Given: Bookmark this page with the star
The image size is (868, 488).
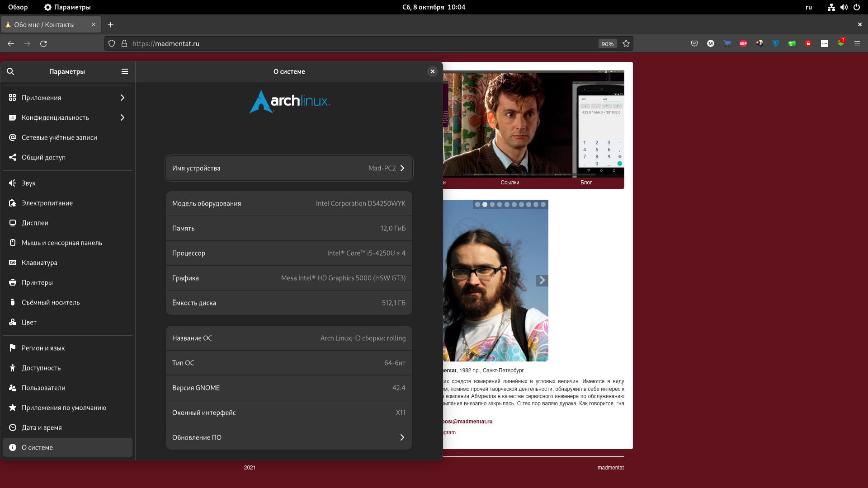Looking at the screenshot, I should pyautogui.click(x=626, y=43).
